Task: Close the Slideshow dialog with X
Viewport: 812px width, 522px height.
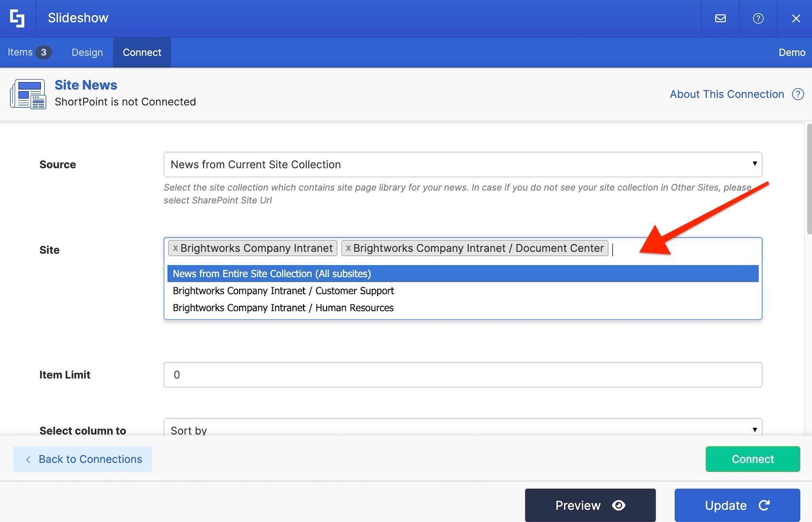Action: click(x=796, y=18)
